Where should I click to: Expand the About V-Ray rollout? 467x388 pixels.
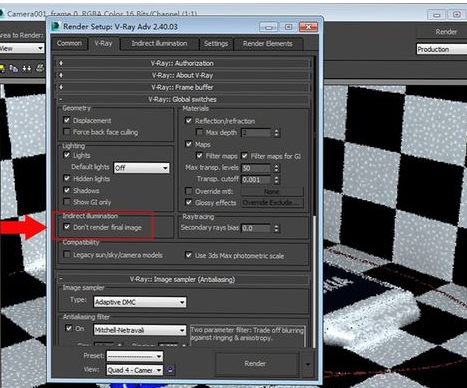[183, 75]
